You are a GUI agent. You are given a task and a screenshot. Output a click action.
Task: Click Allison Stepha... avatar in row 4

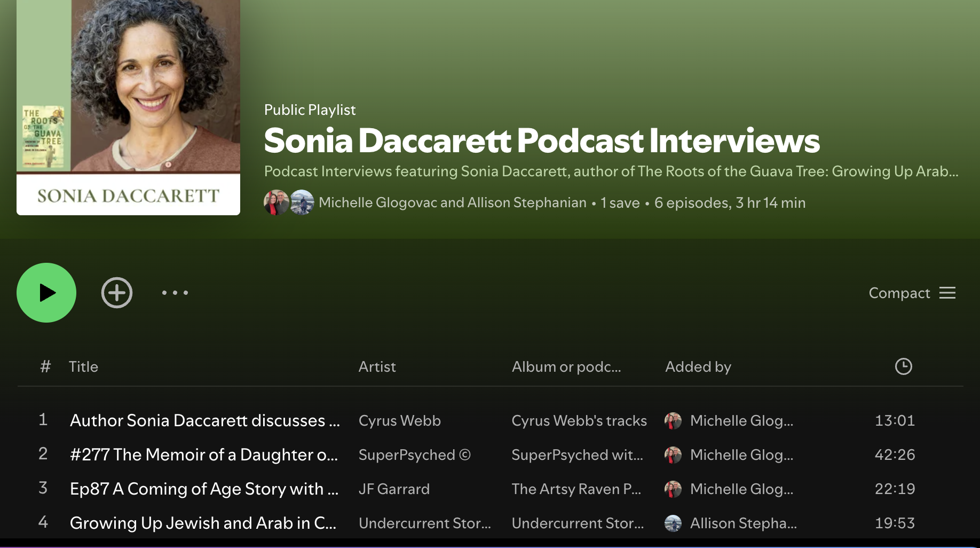click(x=673, y=523)
